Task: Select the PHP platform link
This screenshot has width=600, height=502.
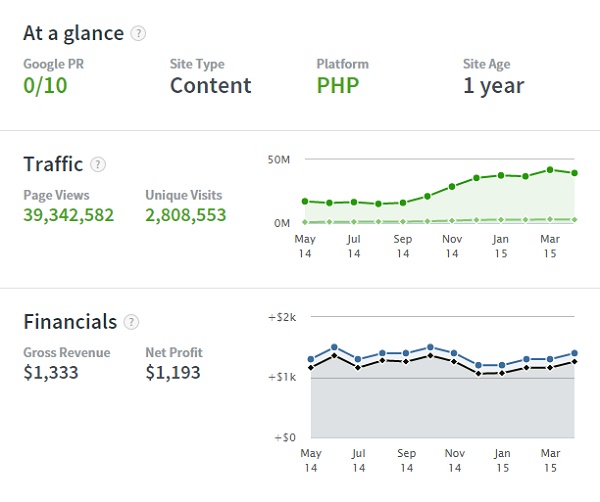Action: click(x=338, y=85)
